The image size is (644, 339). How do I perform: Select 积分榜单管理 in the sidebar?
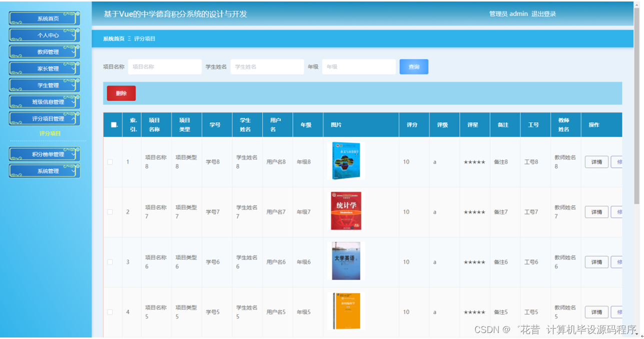click(44, 154)
